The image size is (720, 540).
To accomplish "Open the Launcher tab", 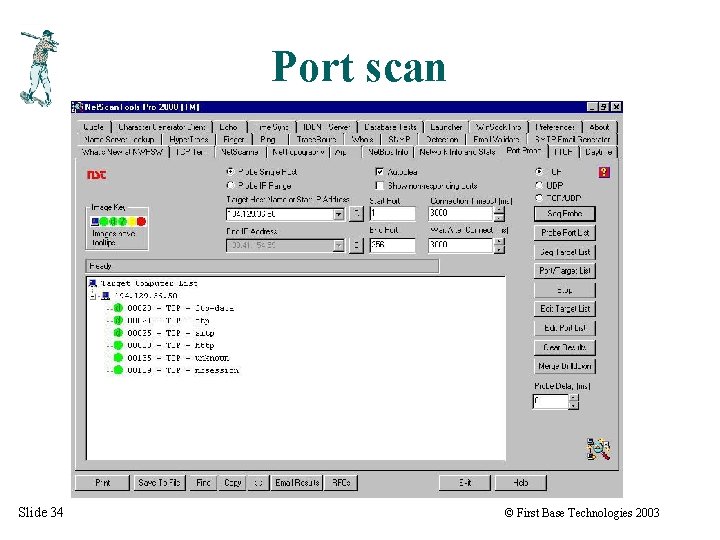I will [x=446, y=127].
